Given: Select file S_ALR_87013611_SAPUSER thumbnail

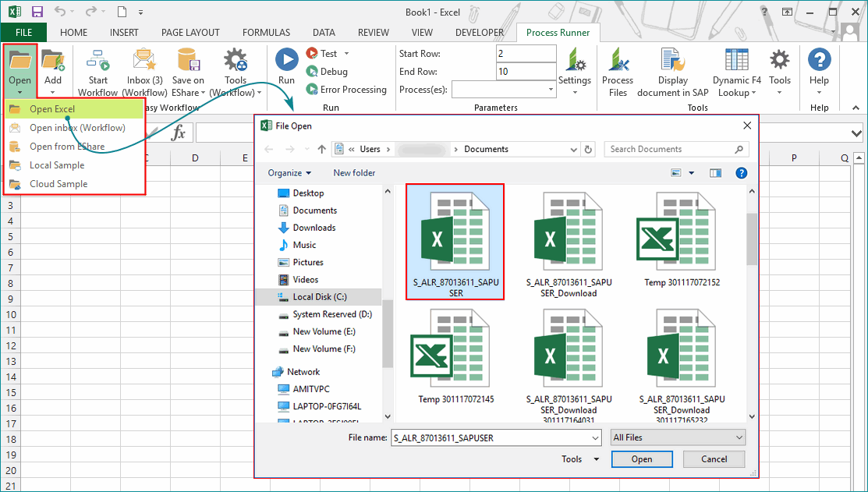Looking at the screenshot, I should click(x=455, y=242).
